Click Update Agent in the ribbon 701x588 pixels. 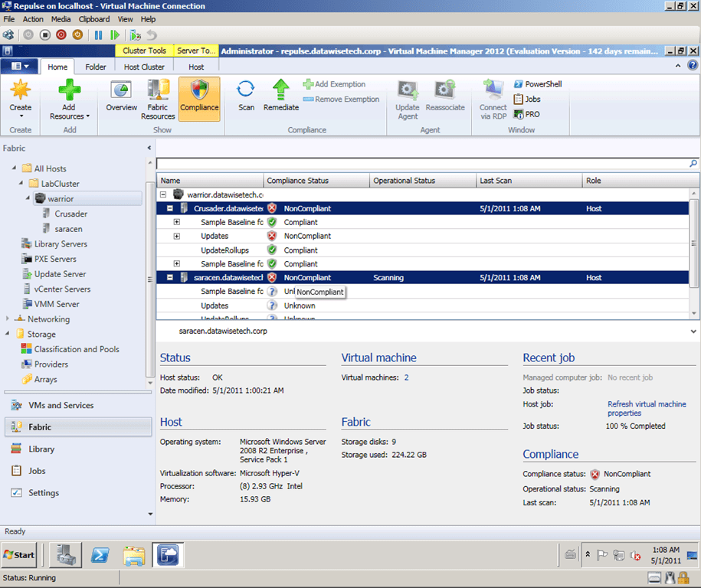(408, 100)
